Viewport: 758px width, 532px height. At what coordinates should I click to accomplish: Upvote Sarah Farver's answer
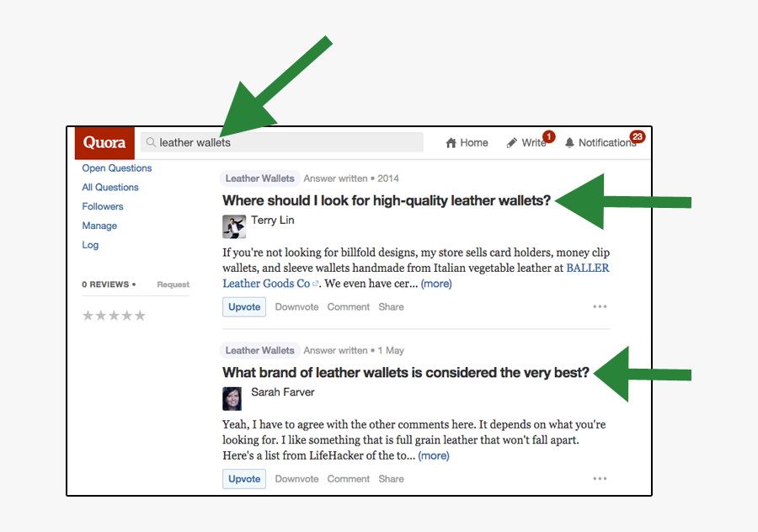pos(244,479)
